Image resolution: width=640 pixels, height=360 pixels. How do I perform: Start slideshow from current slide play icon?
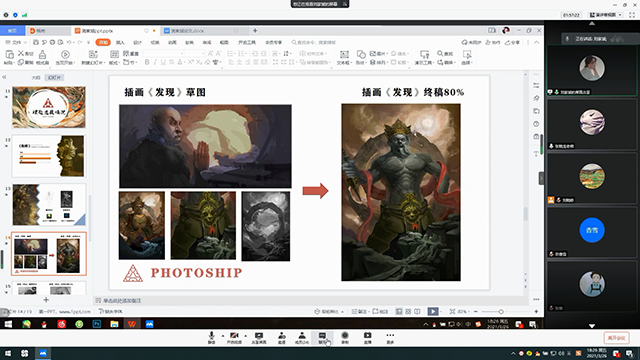(65, 54)
